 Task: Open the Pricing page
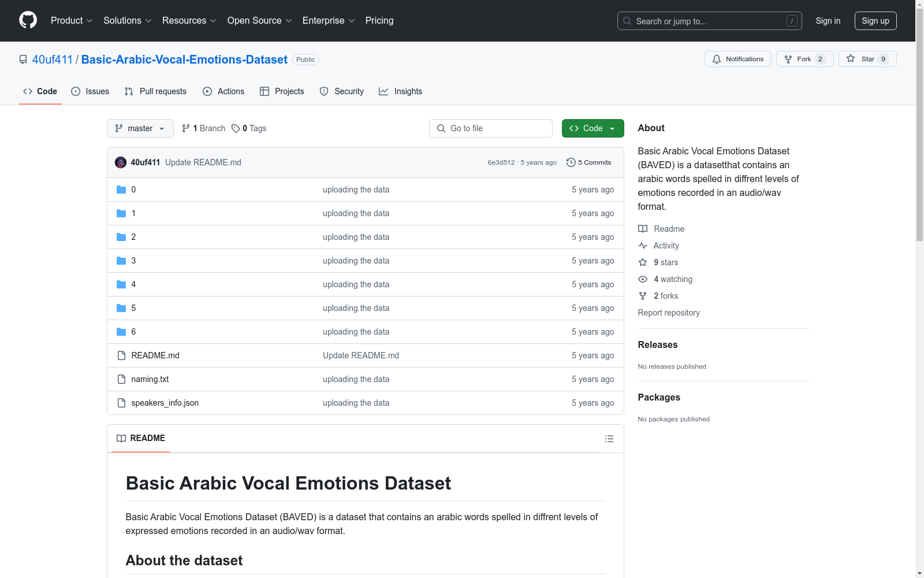point(379,21)
